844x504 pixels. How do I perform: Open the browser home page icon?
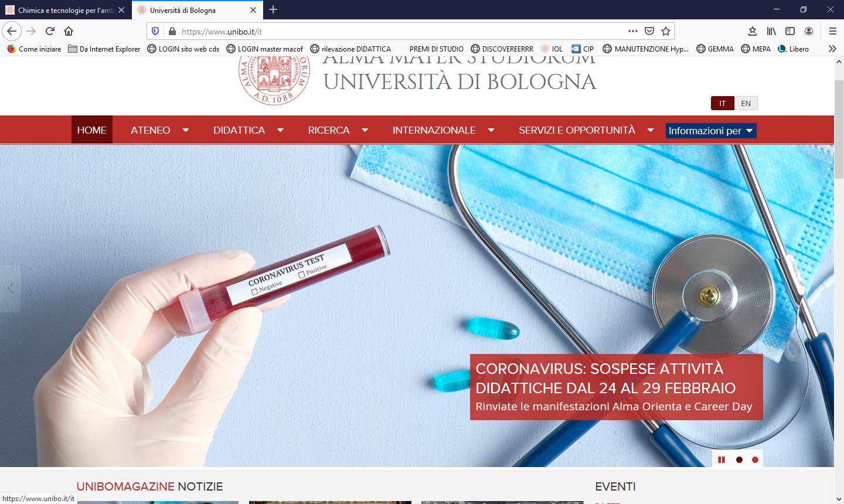pos(69,31)
